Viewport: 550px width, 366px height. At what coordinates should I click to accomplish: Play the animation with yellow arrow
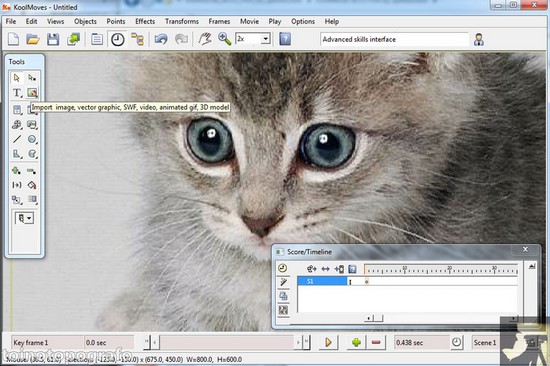(328, 342)
